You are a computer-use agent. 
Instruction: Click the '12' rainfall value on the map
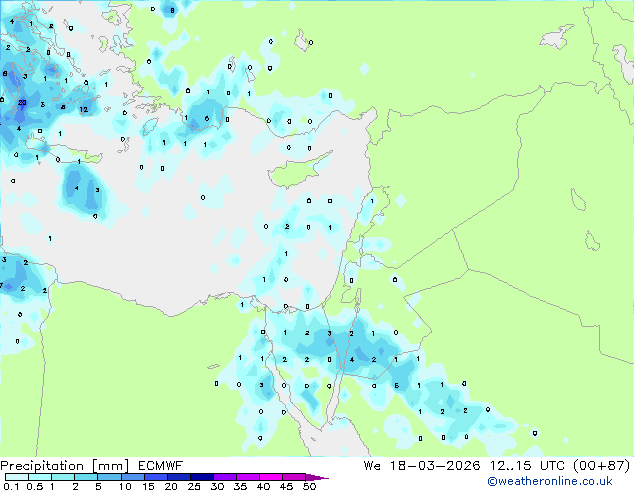tap(84, 110)
